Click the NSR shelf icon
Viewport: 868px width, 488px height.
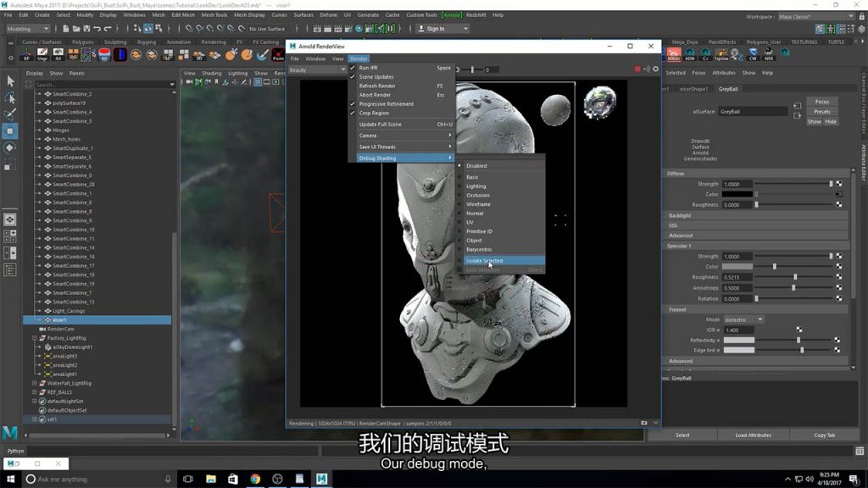(x=768, y=54)
